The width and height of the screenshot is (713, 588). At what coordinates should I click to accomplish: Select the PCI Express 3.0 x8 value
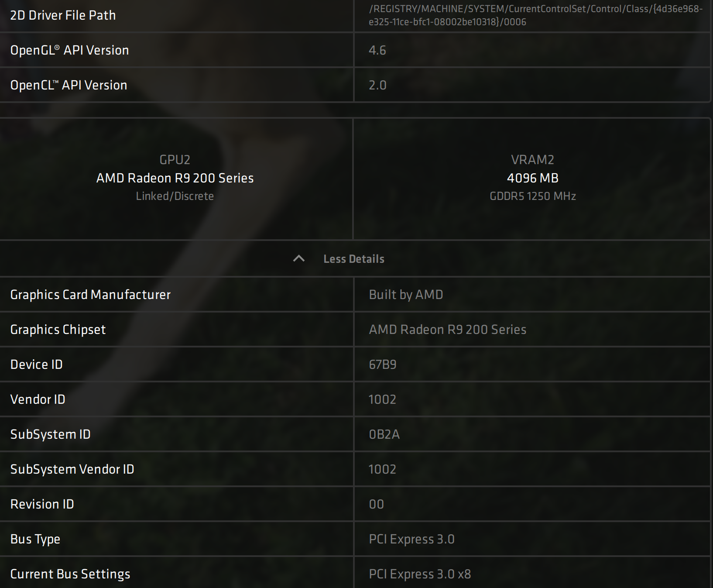point(420,574)
